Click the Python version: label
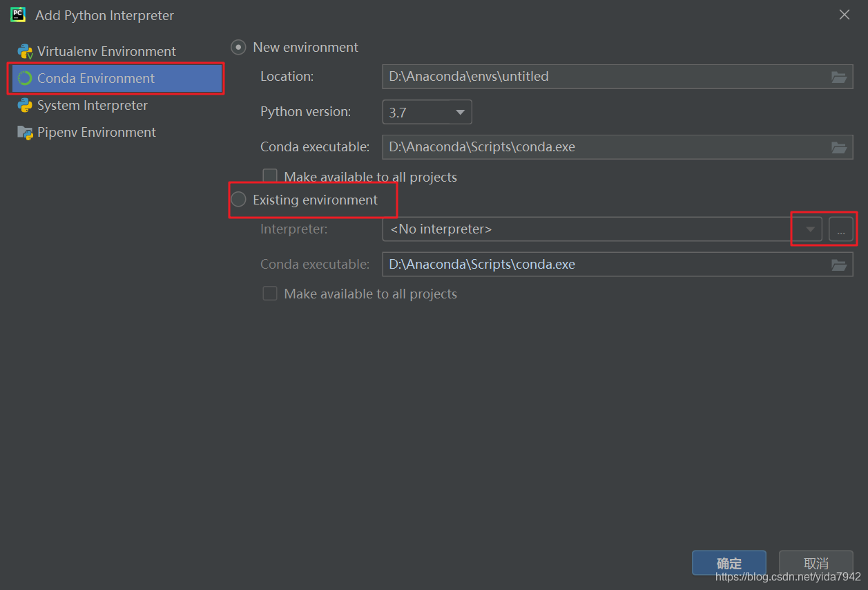 point(306,112)
